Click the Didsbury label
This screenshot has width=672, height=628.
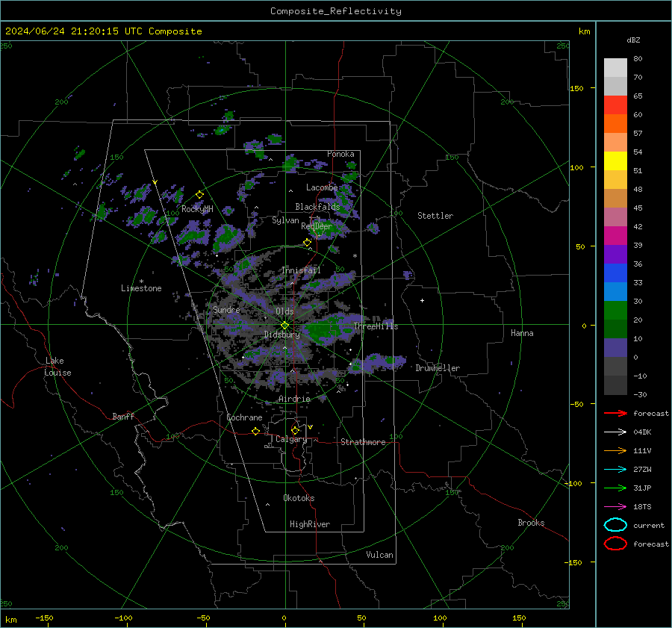(282, 335)
